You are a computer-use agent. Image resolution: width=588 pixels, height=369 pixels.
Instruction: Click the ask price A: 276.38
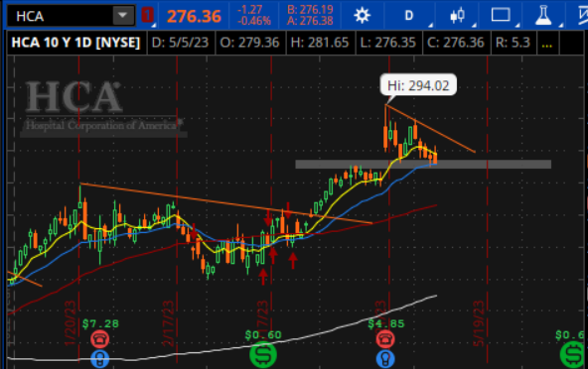[x=310, y=21]
